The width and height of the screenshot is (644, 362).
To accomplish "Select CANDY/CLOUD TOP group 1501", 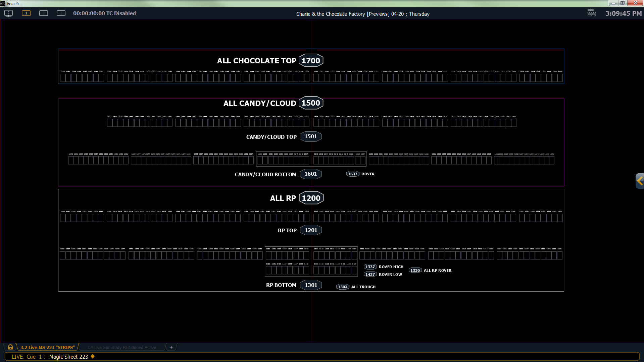I will 310,136.
